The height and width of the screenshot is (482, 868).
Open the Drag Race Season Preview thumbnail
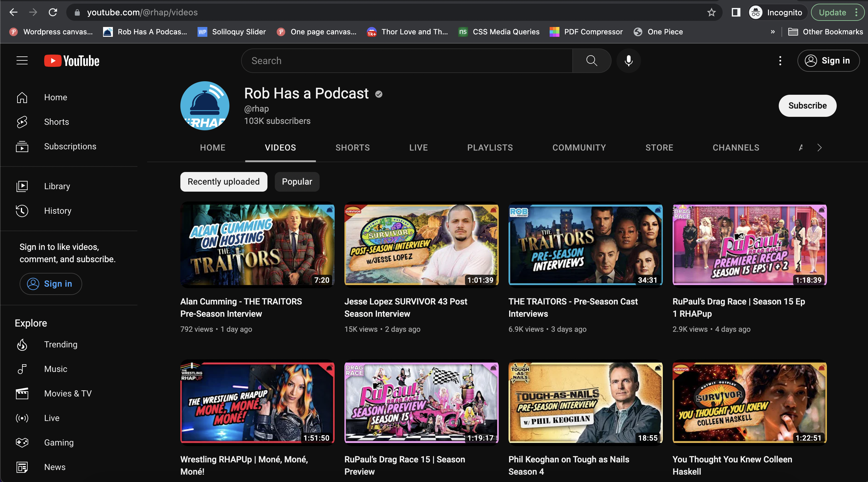(x=421, y=403)
